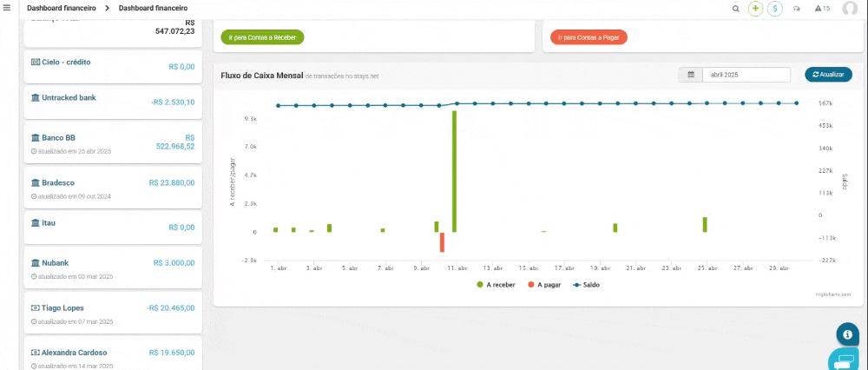Click the calendar icon beside abril 2025
This screenshot has width=868, height=370.
click(x=690, y=75)
